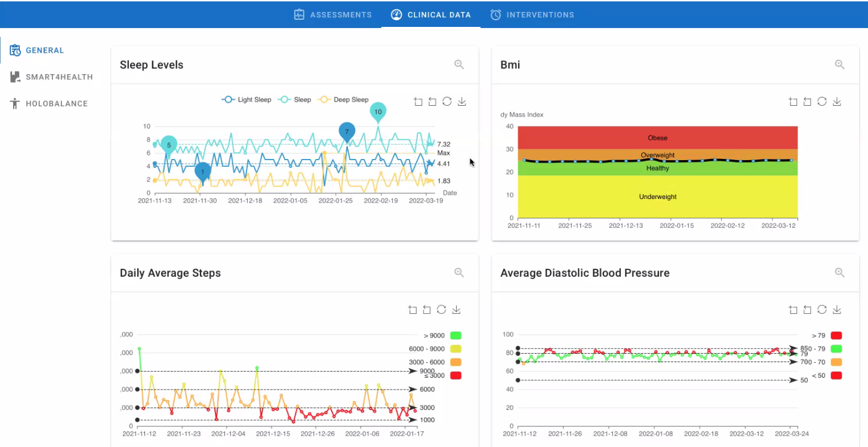Image resolution: width=868 pixels, height=447 pixels.
Task: Click the 7.32 average value on sleep chart
Action: (x=444, y=144)
